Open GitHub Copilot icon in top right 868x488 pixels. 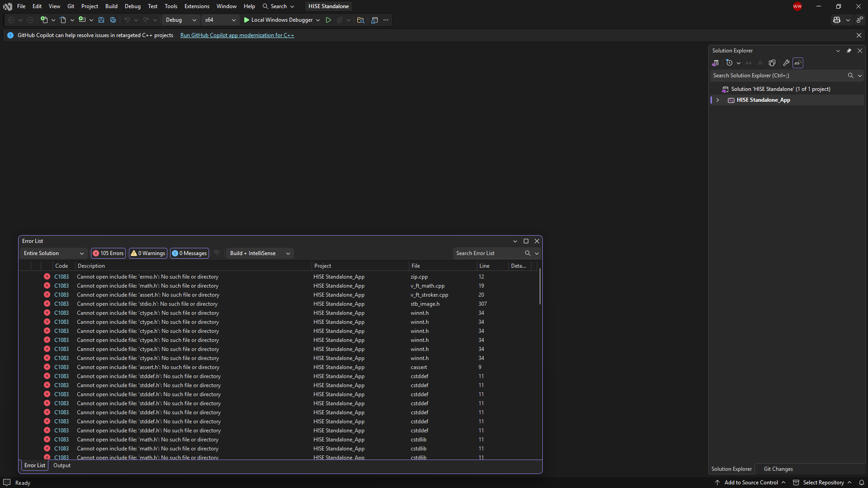click(x=837, y=20)
